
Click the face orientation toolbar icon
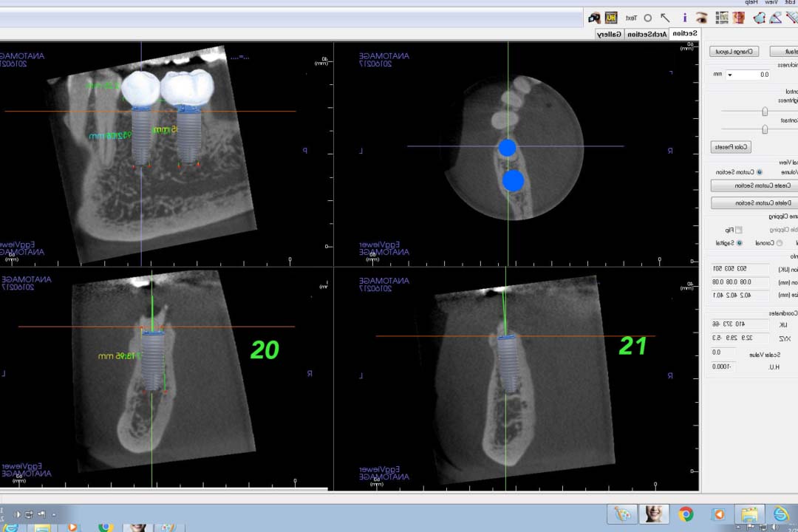click(x=738, y=18)
